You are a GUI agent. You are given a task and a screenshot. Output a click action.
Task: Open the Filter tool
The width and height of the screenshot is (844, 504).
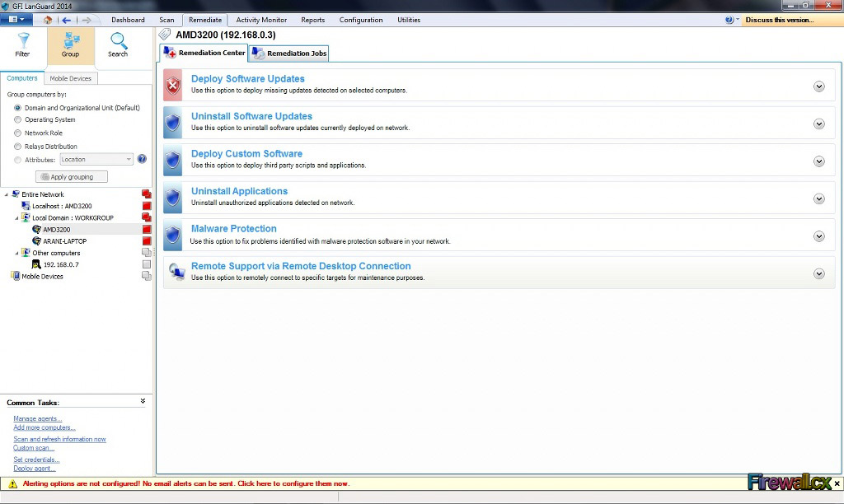(22, 45)
